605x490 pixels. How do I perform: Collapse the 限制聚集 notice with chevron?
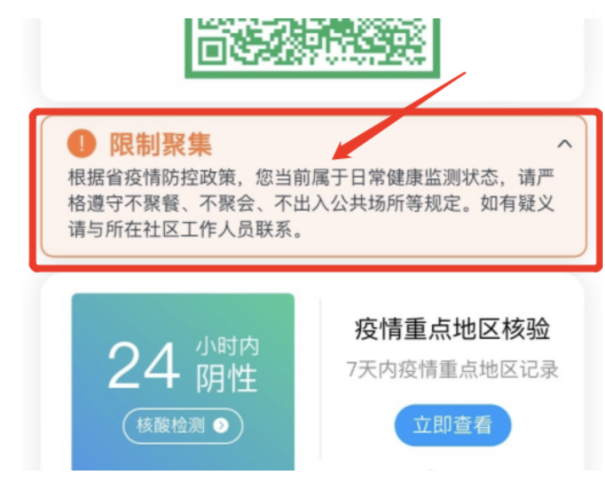(x=564, y=144)
